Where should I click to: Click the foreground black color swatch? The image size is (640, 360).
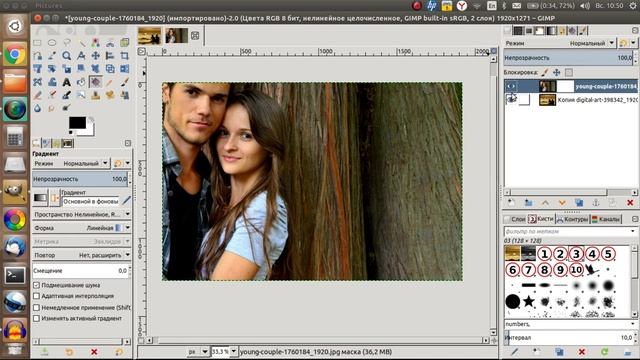click(x=77, y=122)
